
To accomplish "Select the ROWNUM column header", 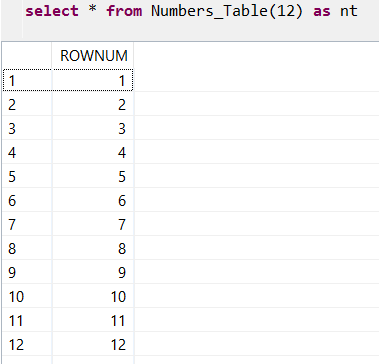I will tap(93, 56).
